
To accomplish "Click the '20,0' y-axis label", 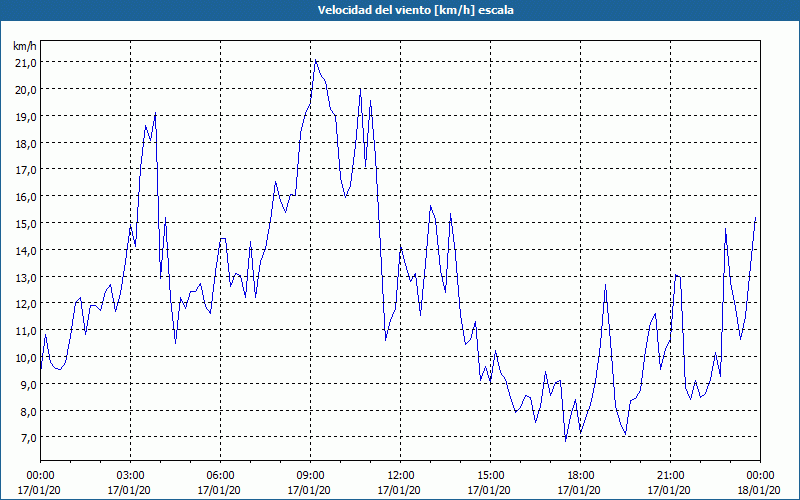I will [26, 90].
